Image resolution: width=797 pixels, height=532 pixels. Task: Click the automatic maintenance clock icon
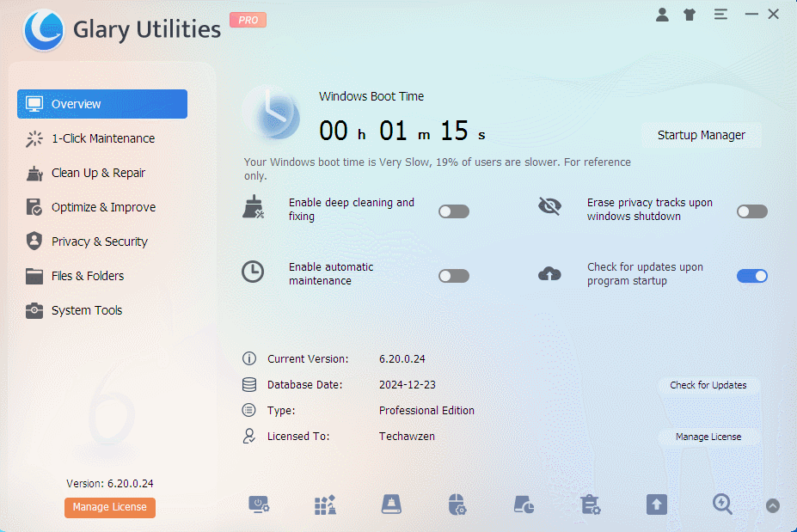pos(253,272)
